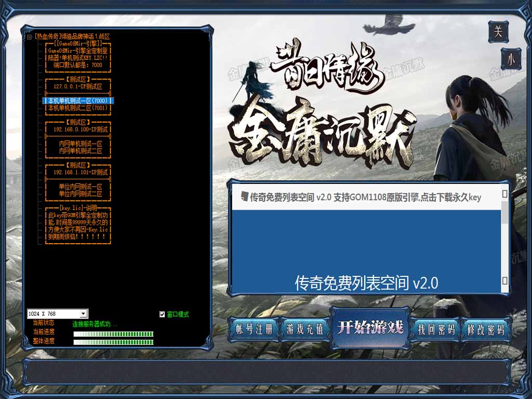The image size is (532, 399).
Task: Collapse the 热血传奇 server tree root
Action: 30,37
